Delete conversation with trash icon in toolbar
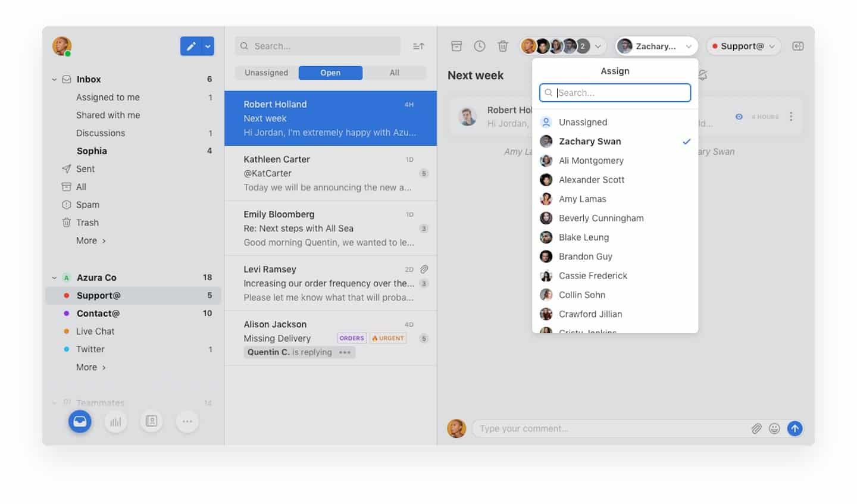This screenshot has height=504, width=857. [x=503, y=46]
